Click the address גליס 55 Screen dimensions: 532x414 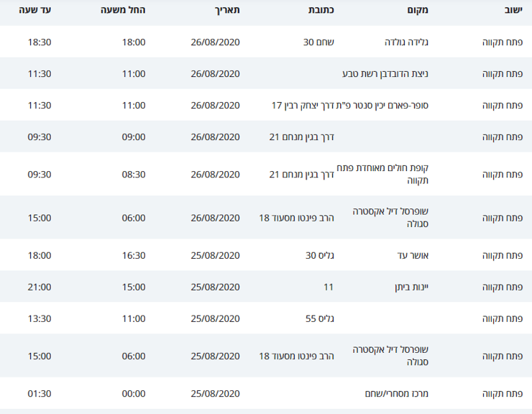click(316, 318)
